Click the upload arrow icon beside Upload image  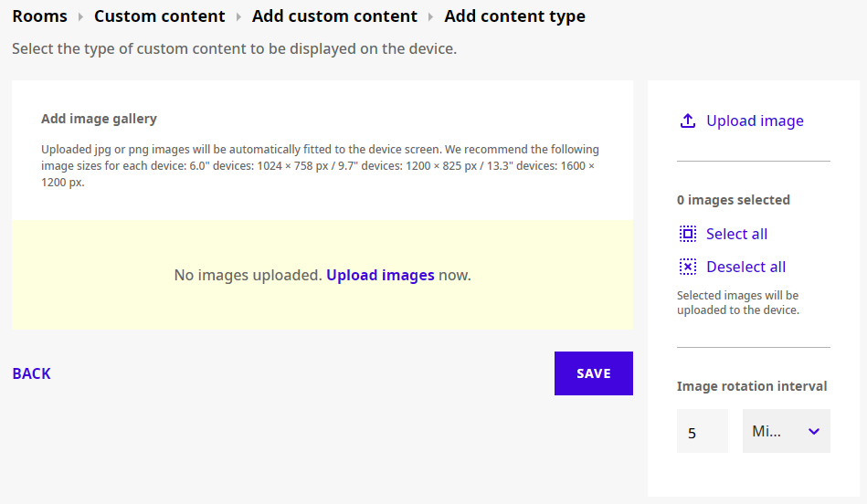(x=687, y=121)
